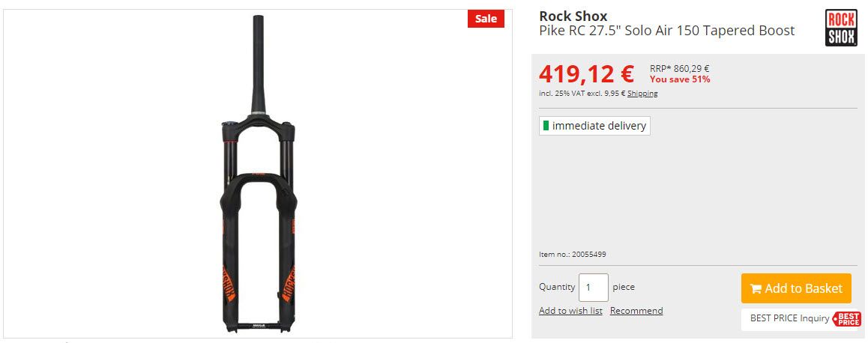Click the RRP* 860,29 € text

point(679,69)
